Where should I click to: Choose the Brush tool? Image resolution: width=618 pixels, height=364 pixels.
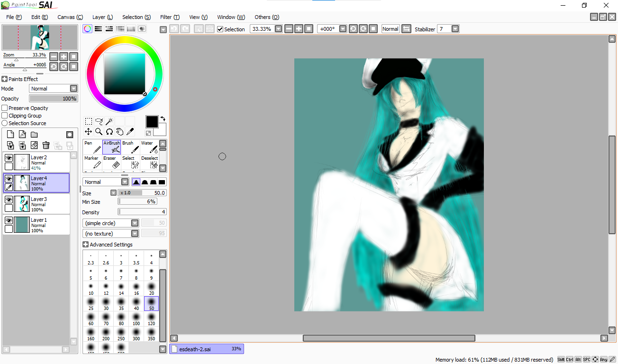[x=131, y=147]
